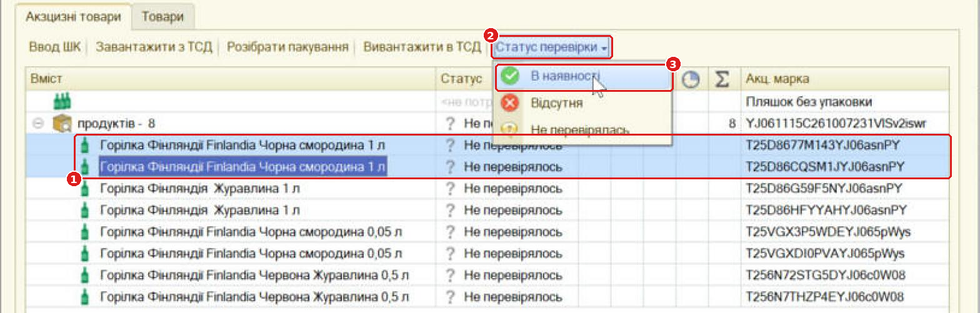
Task: Choose Не перевірялась from the menu
Action: tap(584, 130)
